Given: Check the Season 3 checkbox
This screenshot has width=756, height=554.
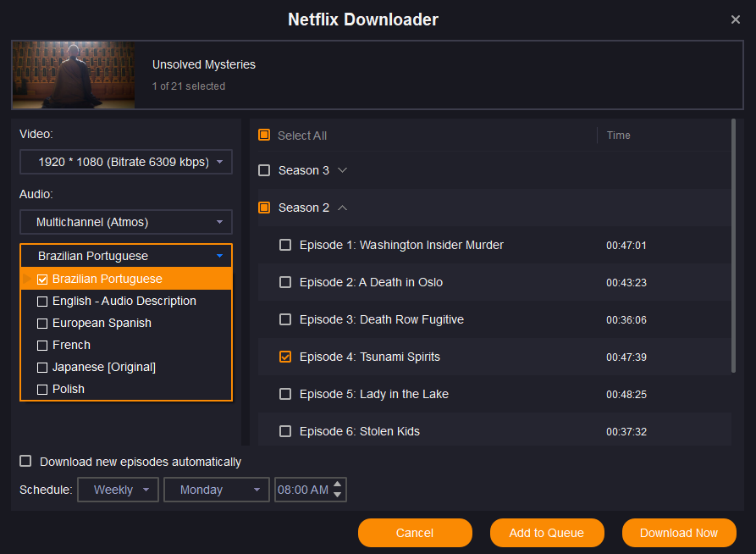Looking at the screenshot, I should (264, 170).
